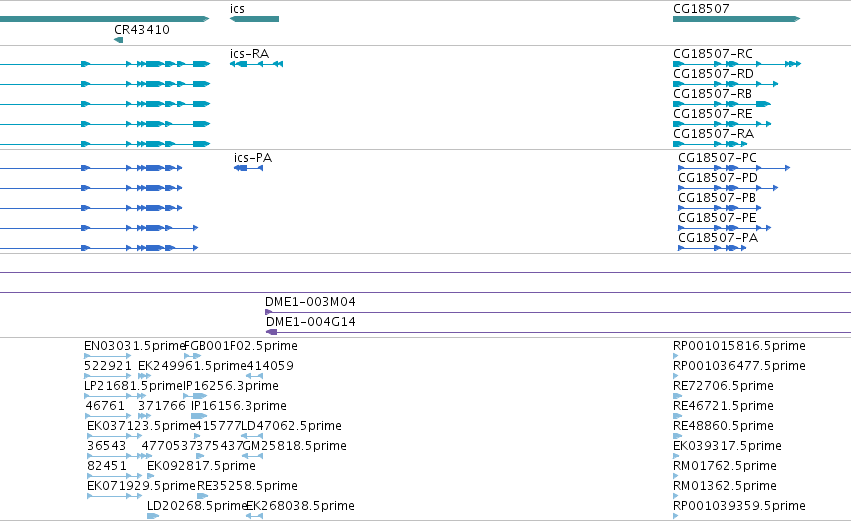Click the CG18507-RE transcript label
This screenshot has height=521, width=851.
point(713,114)
